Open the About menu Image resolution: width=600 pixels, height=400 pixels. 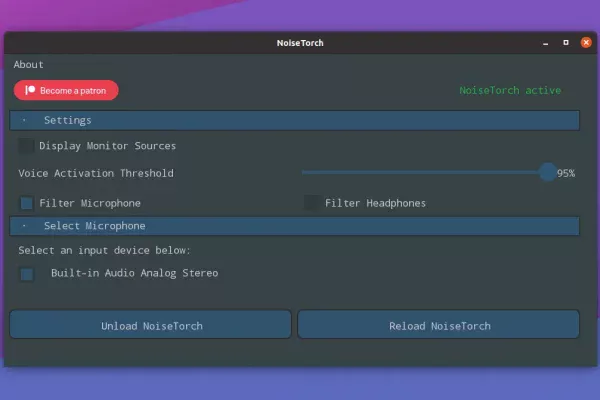(x=28, y=64)
